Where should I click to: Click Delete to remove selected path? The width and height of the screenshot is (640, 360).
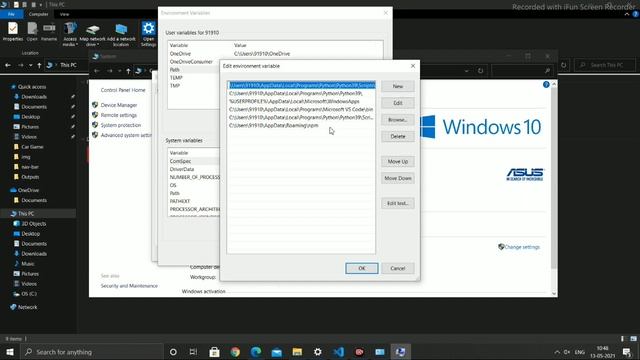pyautogui.click(x=398, y=136)
